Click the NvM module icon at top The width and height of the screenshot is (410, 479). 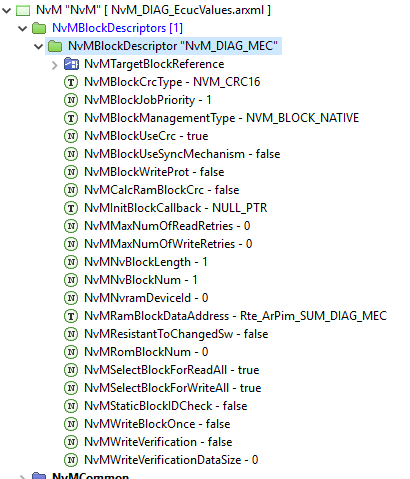pyautogui.click(x=23, y=10)
